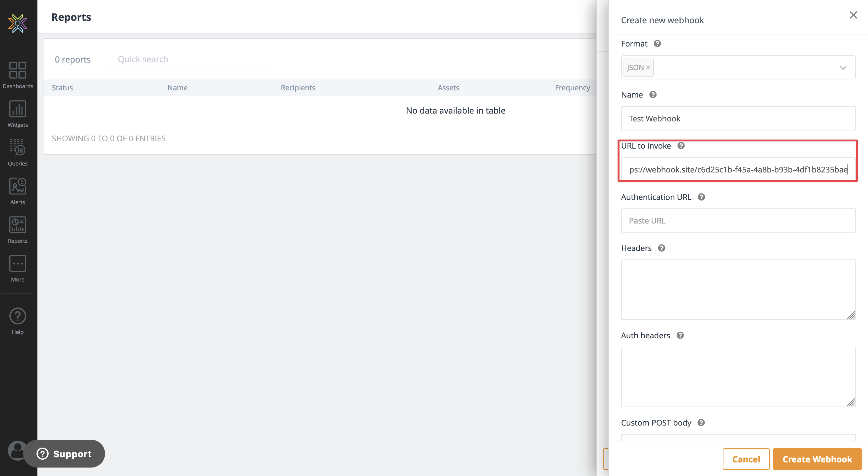Image resolution: width=868 pixels, height=476 pixels.
Task: Click the URL to invoke help icon
Action: click(x=681, y=146)
